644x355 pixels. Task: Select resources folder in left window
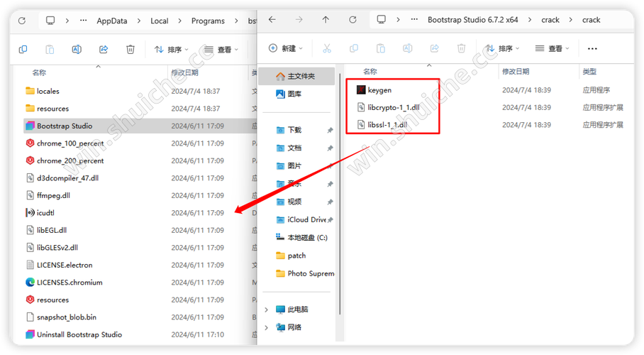47,109
